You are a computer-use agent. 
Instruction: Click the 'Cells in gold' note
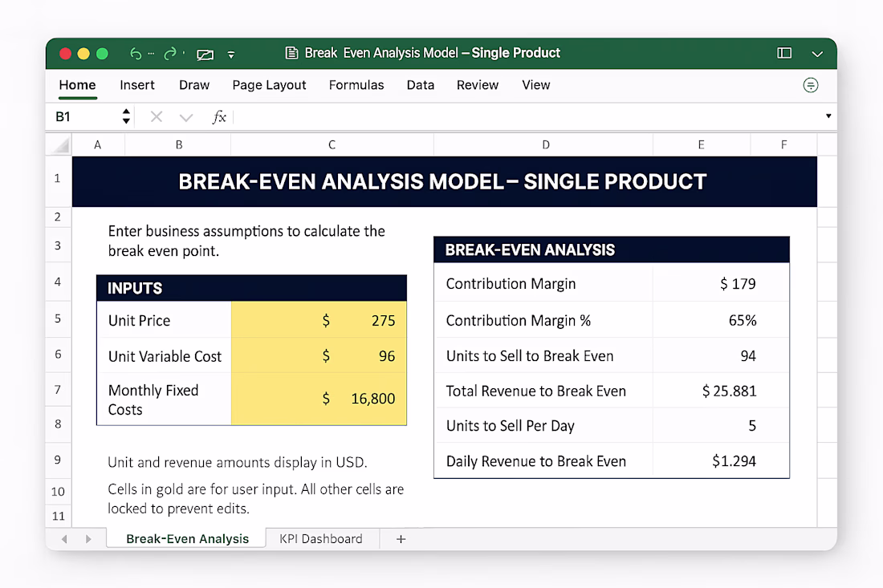[255, 498]
